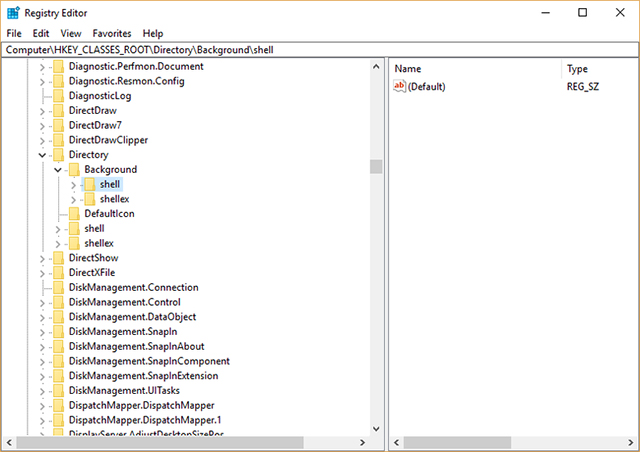
Task: Click the REG_SZ type cell
Action: (x=583, y=87)
